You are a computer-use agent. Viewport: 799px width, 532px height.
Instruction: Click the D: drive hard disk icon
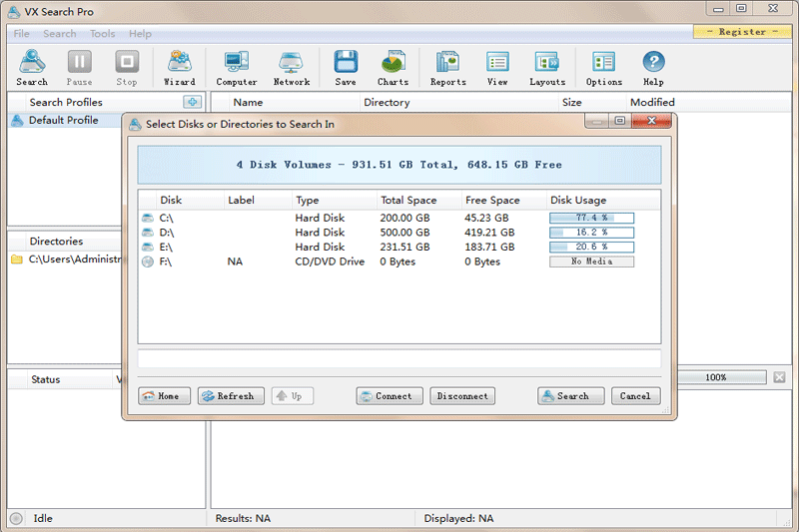click(148, 233)
